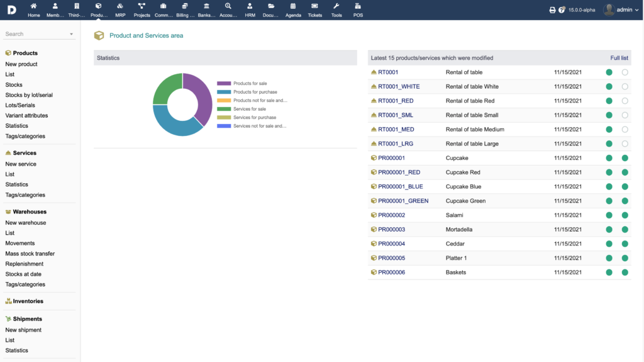The height and width of the screenshot is (362, 644).
Task: Expand the Search box dropdown arrow
Action: click(71, 34)
